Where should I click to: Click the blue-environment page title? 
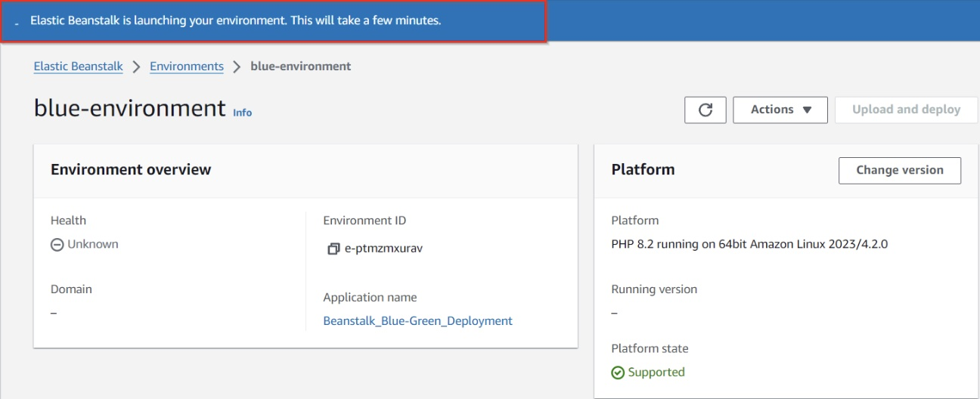[x=129, y=108]
